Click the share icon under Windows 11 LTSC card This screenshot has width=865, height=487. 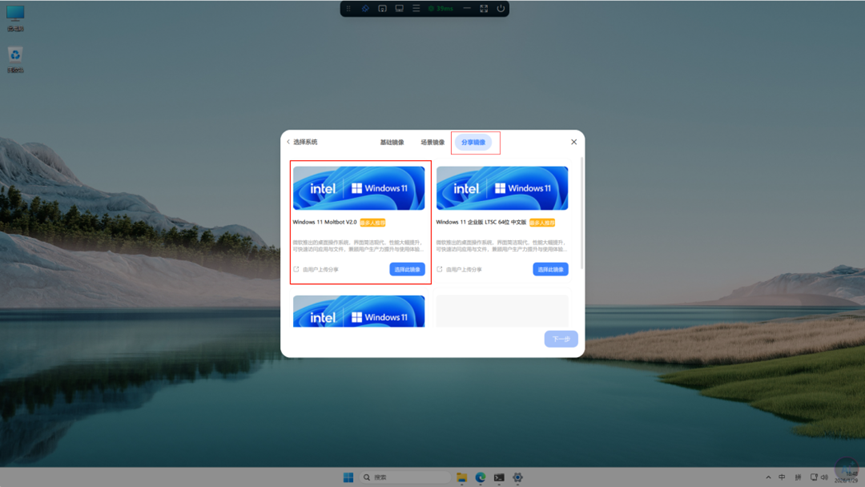click(x=440, y=269)
